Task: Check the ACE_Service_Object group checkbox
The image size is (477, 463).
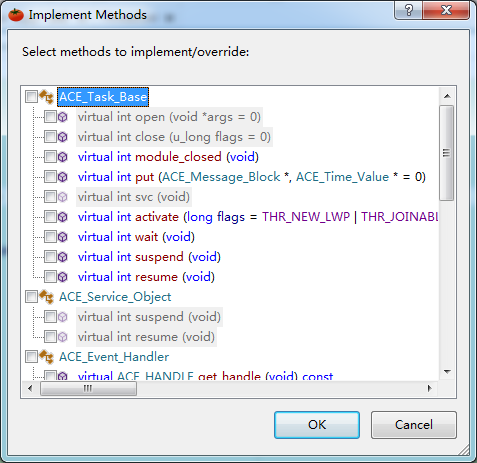Action: (x=31, y=297)
